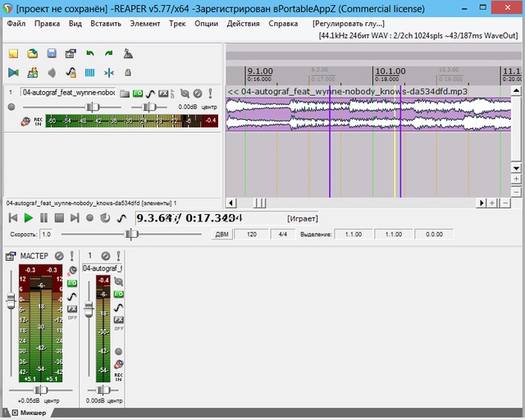The width and height of the screenshot is (525, 420).
Task: Open Файл menu
Action: coord(16,24)
